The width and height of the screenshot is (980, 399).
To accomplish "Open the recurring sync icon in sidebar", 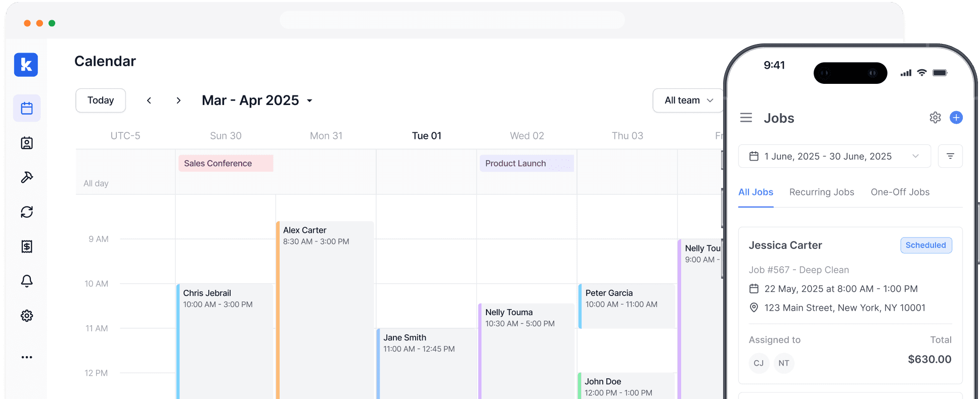I will coord(27,212).
